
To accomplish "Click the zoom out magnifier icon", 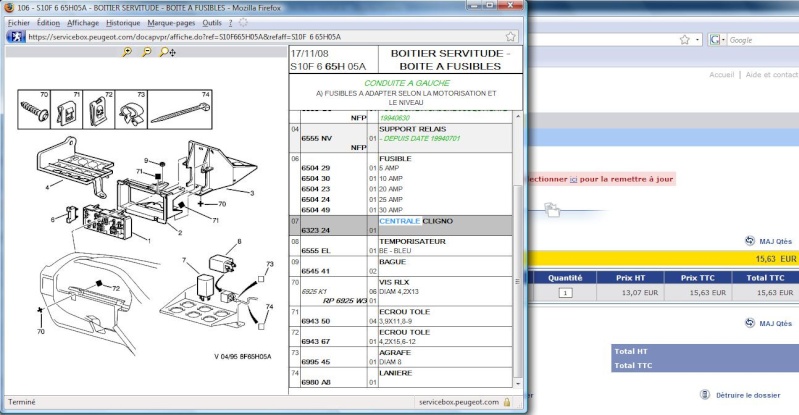I will tap(147, 51).
